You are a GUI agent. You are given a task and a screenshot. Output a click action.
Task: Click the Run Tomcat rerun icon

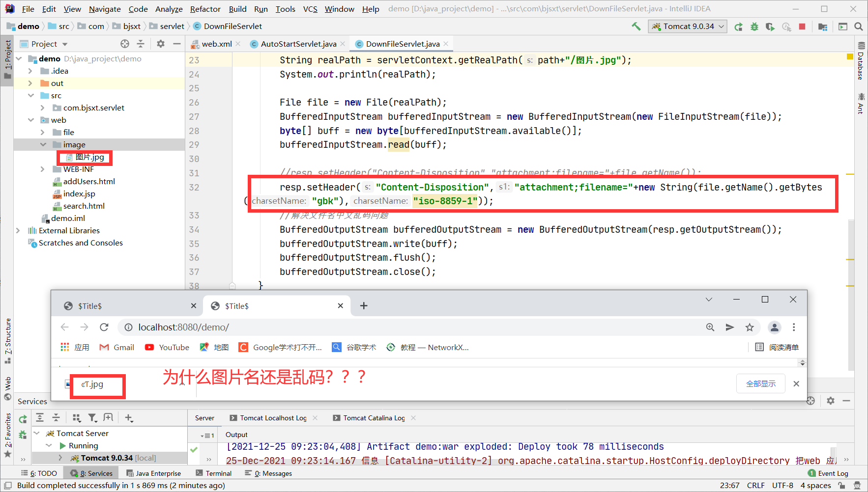tap(738, 27)
